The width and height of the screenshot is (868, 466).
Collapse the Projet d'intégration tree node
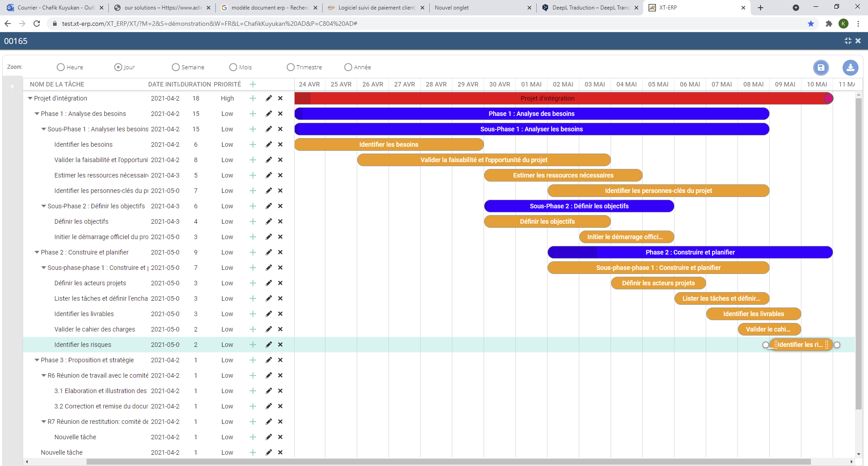pyautogui.click(x=30, y=98)
